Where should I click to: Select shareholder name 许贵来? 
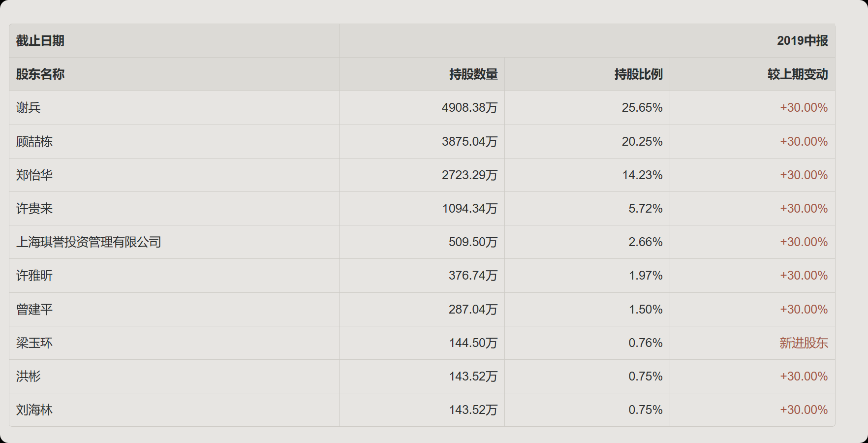point(34,209)
